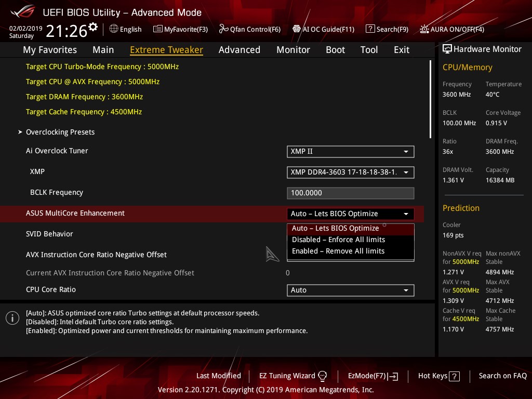Click DRAM Volt. 1.361 V value
532x399 pixels.
(x=453, y=180)
